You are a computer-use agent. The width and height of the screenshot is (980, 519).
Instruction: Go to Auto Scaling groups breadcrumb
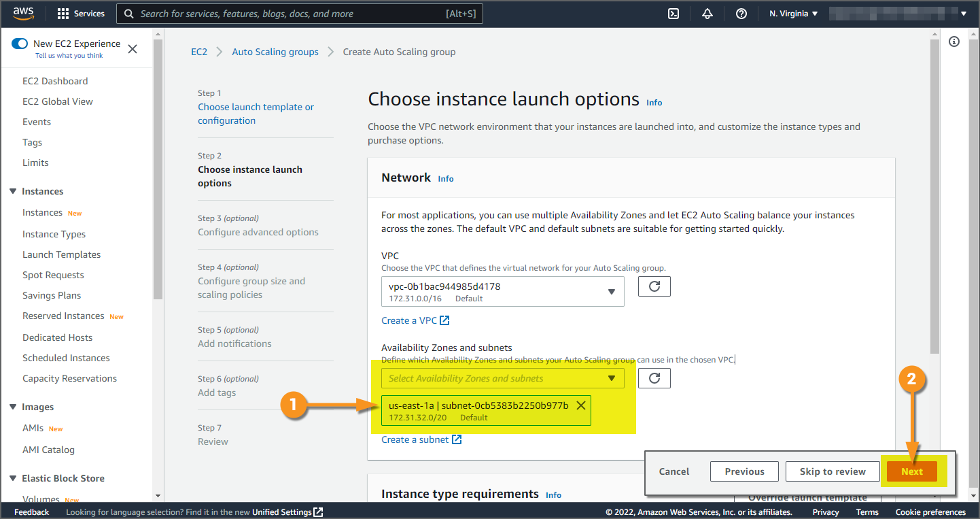coord(275,52)
